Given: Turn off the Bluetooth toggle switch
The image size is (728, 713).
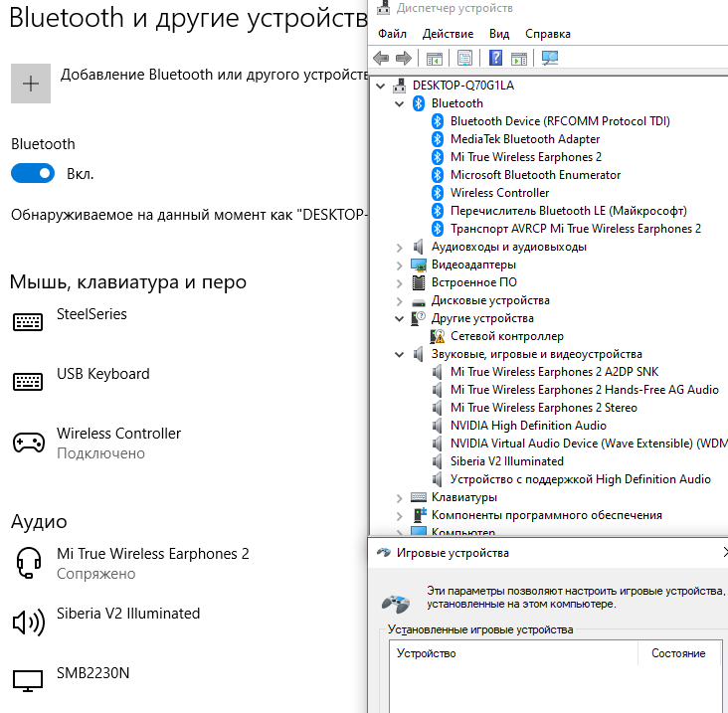Looking at the screenshot, I should (x=33, y=173).
